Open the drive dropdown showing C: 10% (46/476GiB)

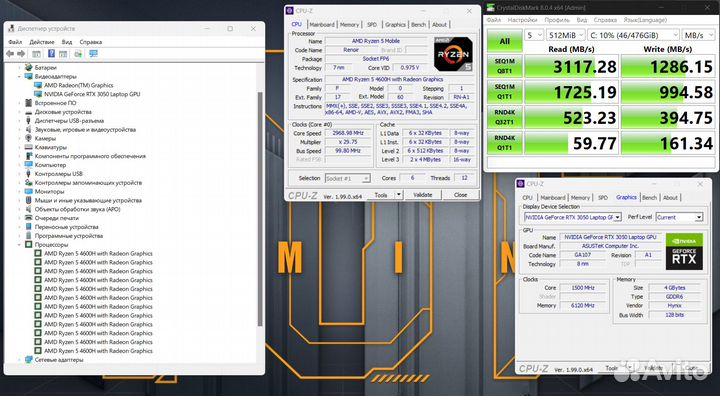[x=633, y=35]
